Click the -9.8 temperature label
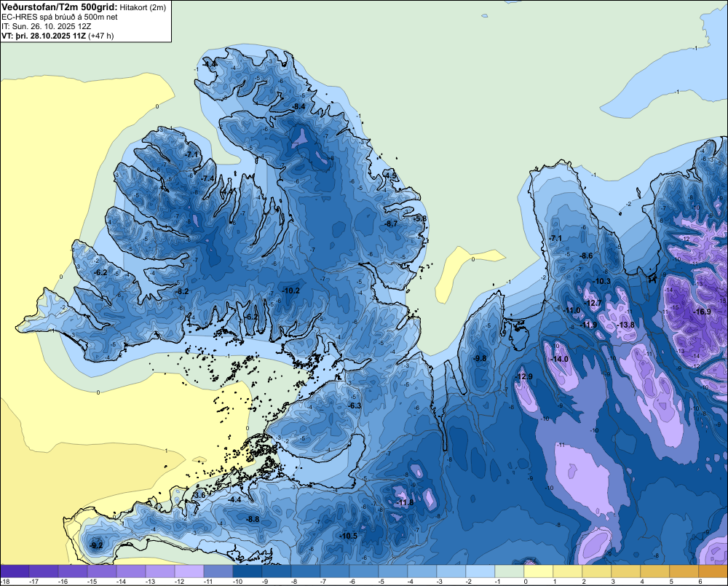This screenshot has height=586, width=728. (480, 358)
